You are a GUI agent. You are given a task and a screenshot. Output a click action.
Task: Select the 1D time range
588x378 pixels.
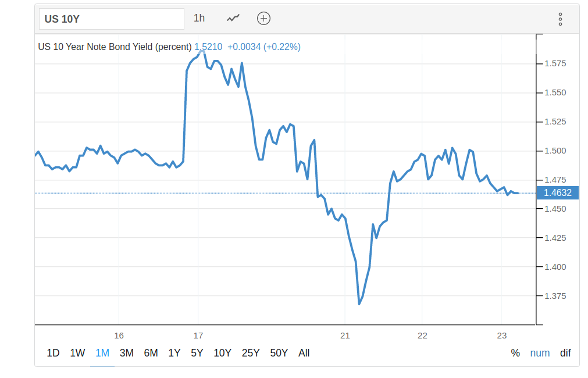click(53, 353)
